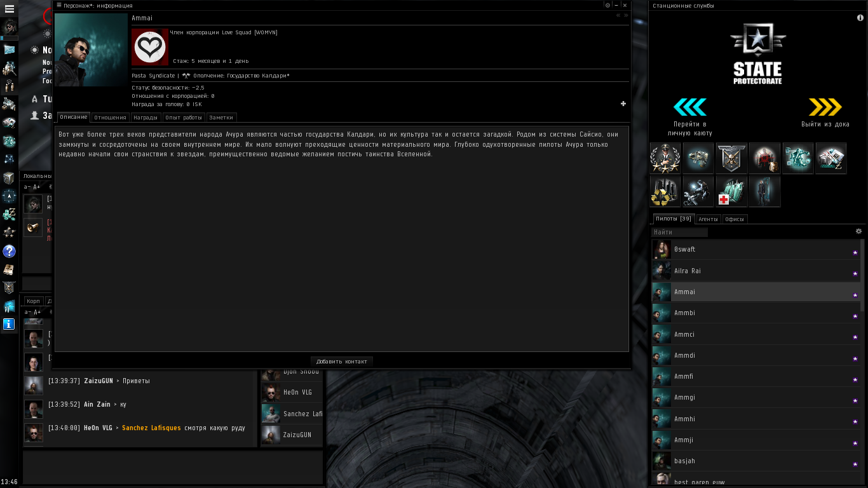Click Sanchez Lafisques link in chat
Image resolution: width=868 pixels, height=488 pixels.
click(151, 428)
